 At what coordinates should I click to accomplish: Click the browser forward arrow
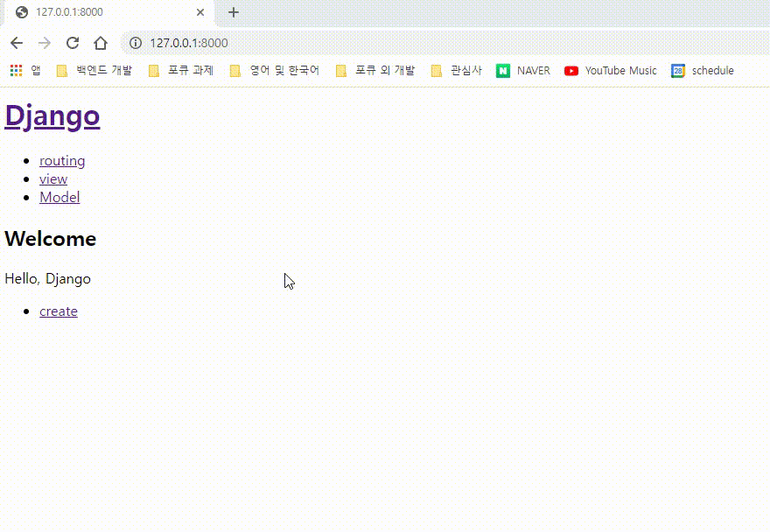click(45, 43)
